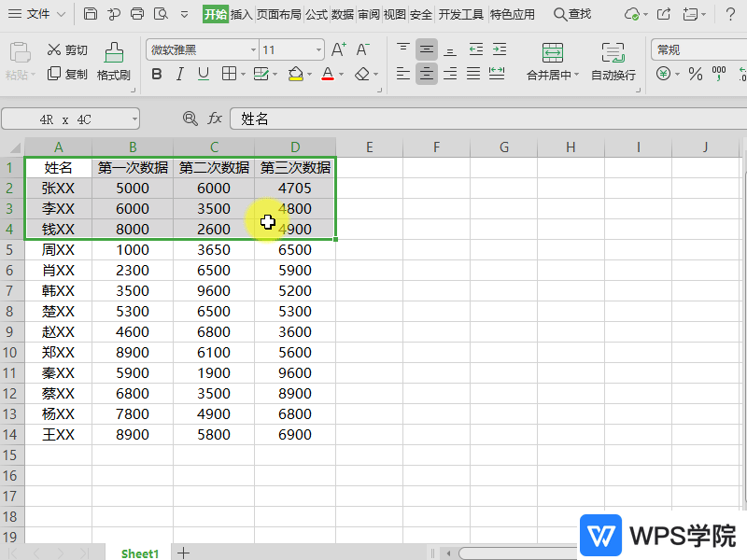Image resolution: width=747 pixels, height=560 pixels.
Task: Click the Cut button
Action: pos(67,49)
